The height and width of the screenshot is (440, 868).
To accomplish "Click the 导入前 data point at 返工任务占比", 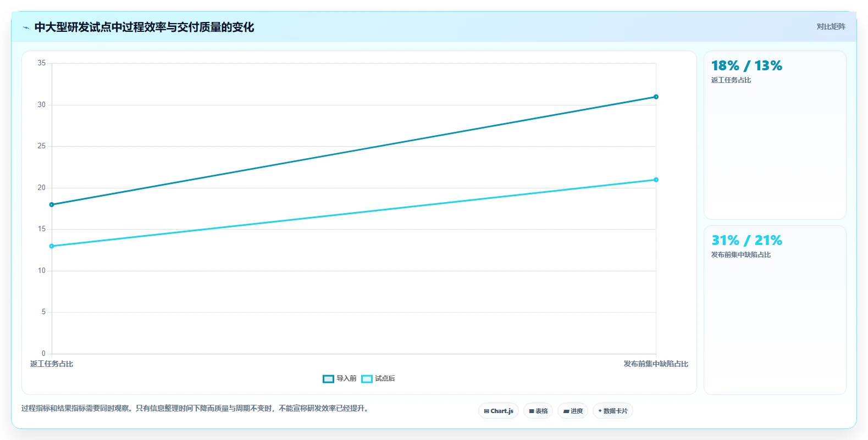I will tap(52, 205).
